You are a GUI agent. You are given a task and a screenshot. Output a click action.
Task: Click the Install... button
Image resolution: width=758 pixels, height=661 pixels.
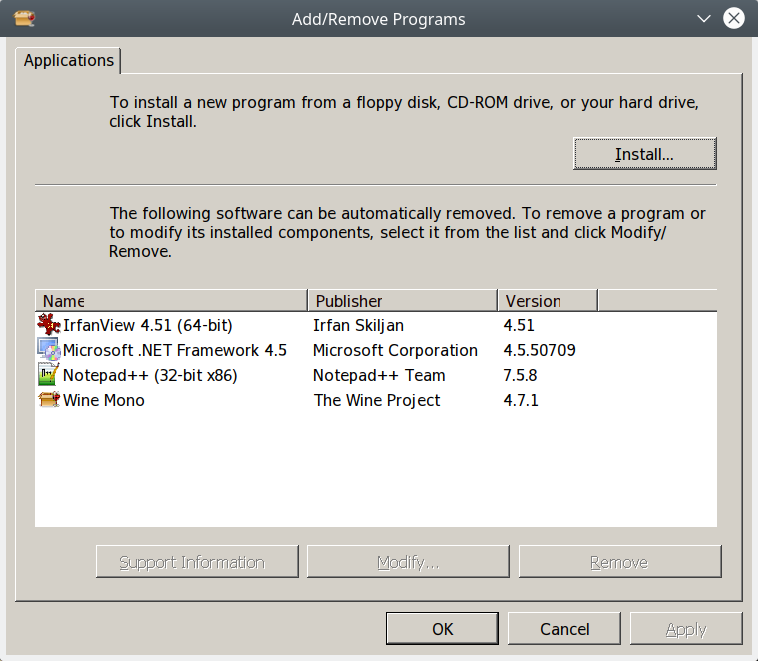pyautogui.click(x=644, y=154)
